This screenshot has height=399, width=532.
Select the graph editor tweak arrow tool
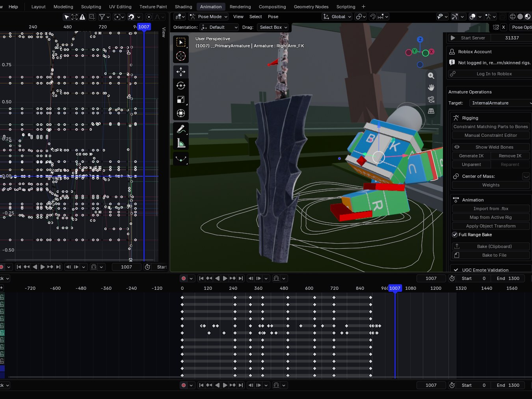67,17
